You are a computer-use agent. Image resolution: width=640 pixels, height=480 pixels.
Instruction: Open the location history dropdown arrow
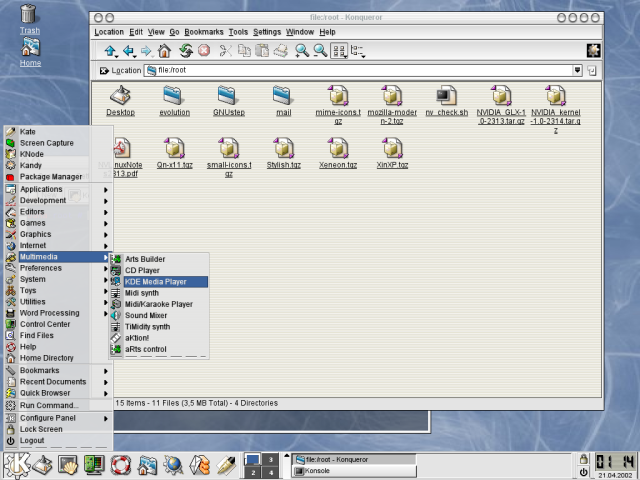click(577, 70)
